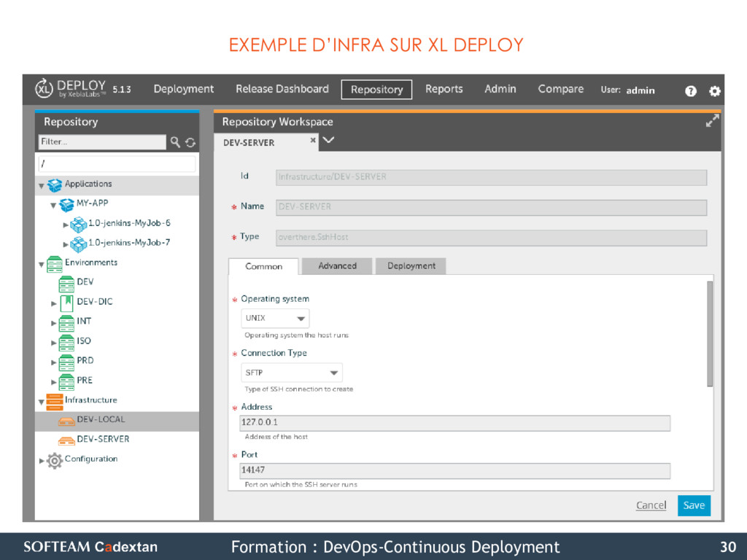The width and height of the screenshot is (747, 560).
Task: Switch to the Advanced tab
Action: [337, 265]
